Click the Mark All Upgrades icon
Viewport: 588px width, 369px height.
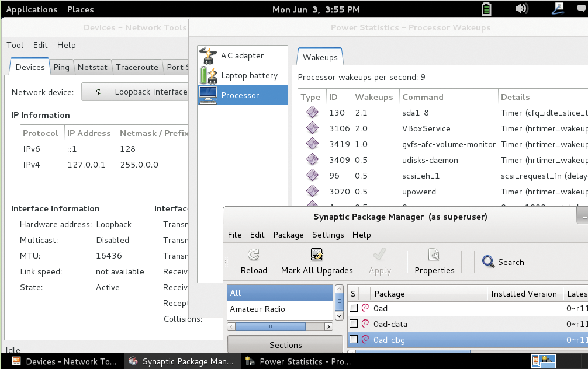[x=317, y=255]
